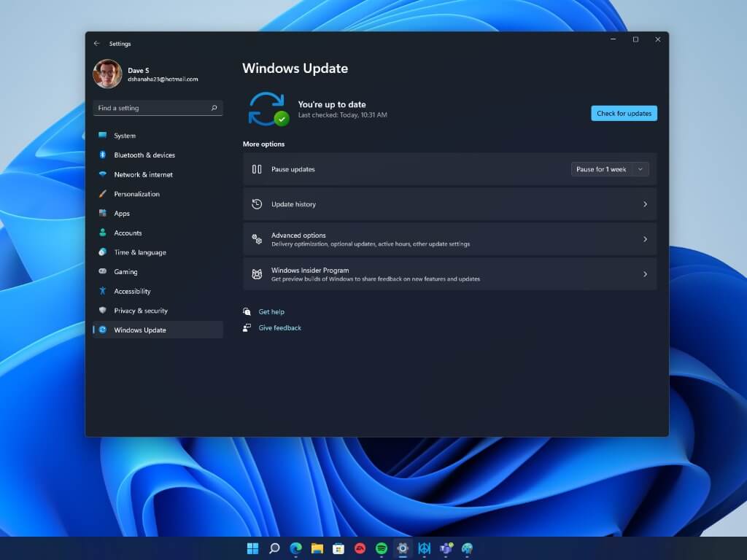Open Microsoft Edge from the taskbar
747x560 pixels.
coord(296,548)
